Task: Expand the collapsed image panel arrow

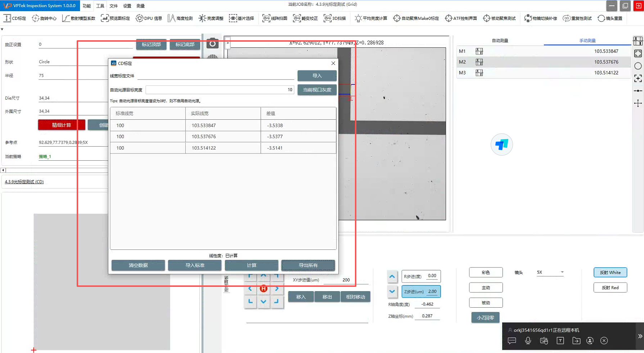Action: (228, 43)
